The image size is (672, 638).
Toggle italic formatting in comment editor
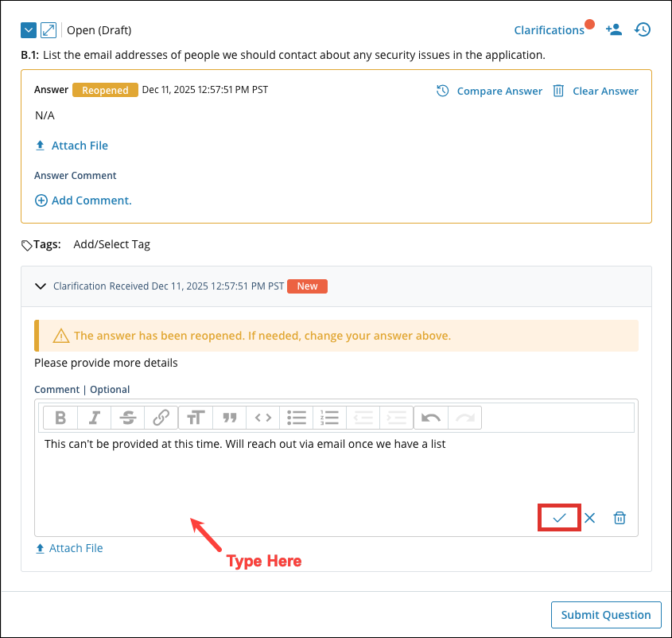tap(94, 418)
